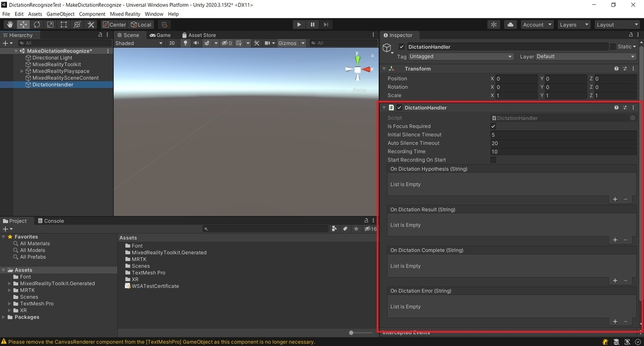
Task: Add listener to On Dictation Complete event
Action: pos(615,280)
